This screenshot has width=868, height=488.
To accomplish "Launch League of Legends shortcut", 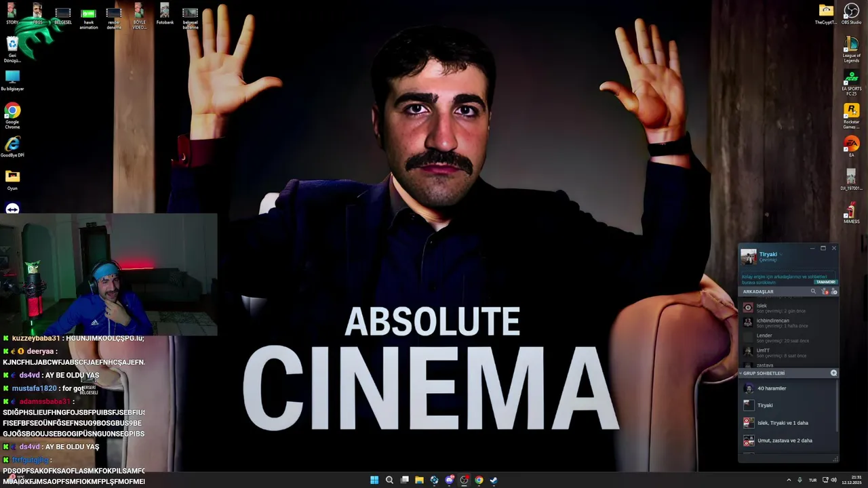I will point(851,49).
